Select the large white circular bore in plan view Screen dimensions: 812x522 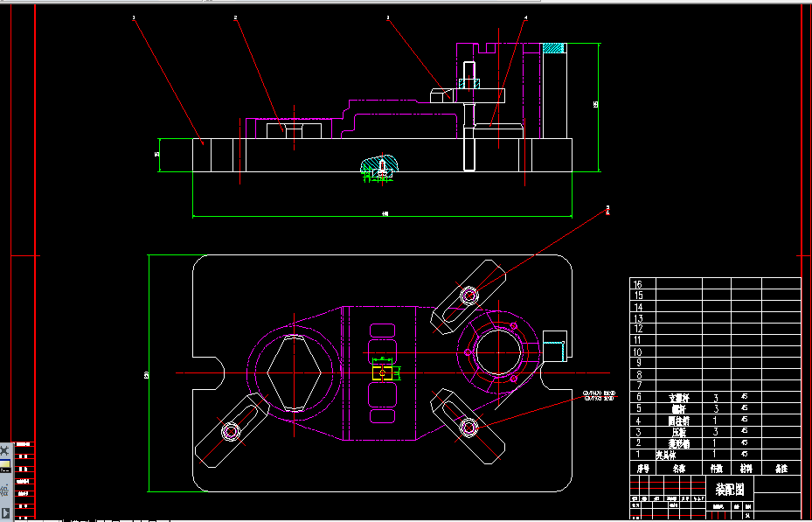pos(498,352)
